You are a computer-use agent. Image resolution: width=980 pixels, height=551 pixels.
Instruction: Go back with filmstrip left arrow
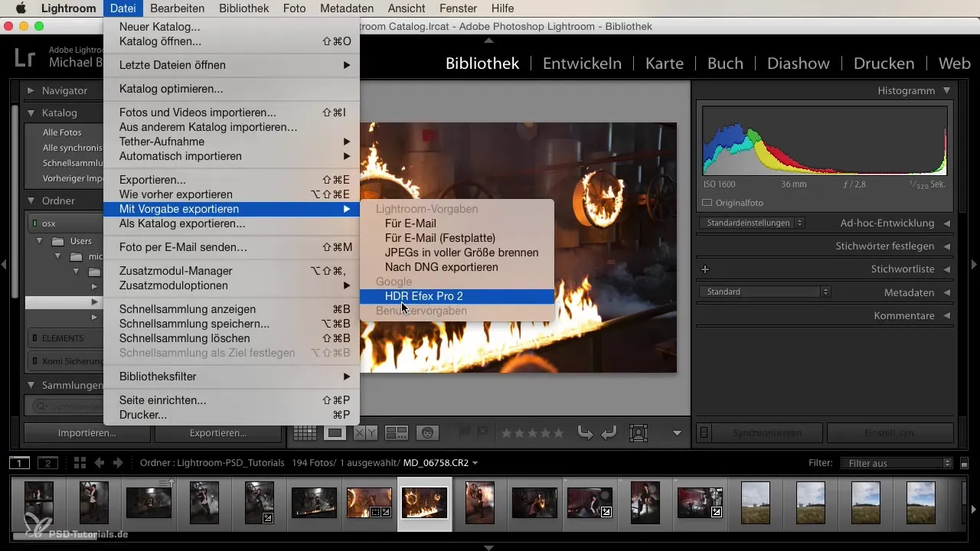pos(100,463)
